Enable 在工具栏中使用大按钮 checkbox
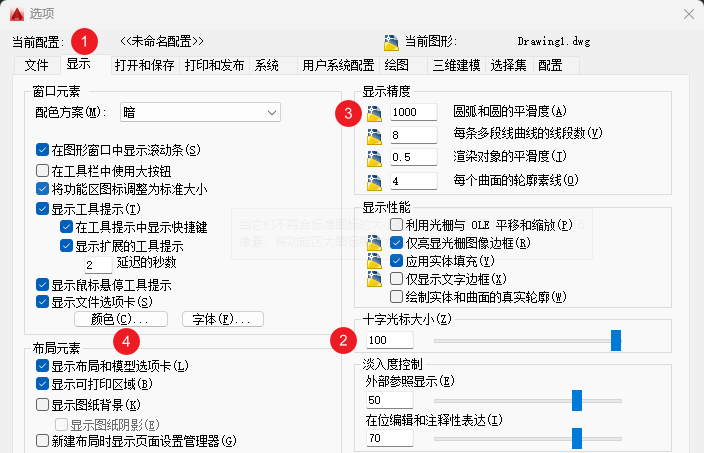Image resolution: width=704 pixels, height=453 pixels. point(42,170)
